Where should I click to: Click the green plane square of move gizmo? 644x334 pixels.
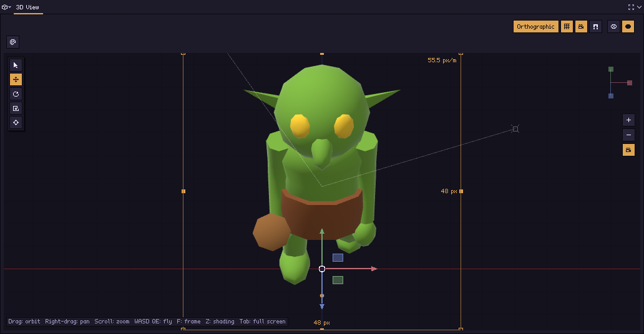338,280
